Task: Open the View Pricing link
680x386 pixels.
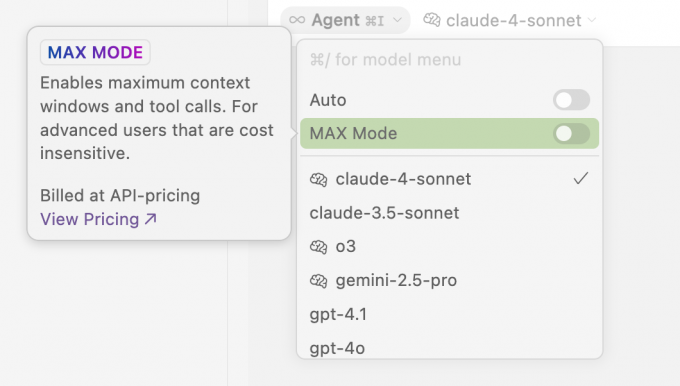Action: (x=98, y=219)
